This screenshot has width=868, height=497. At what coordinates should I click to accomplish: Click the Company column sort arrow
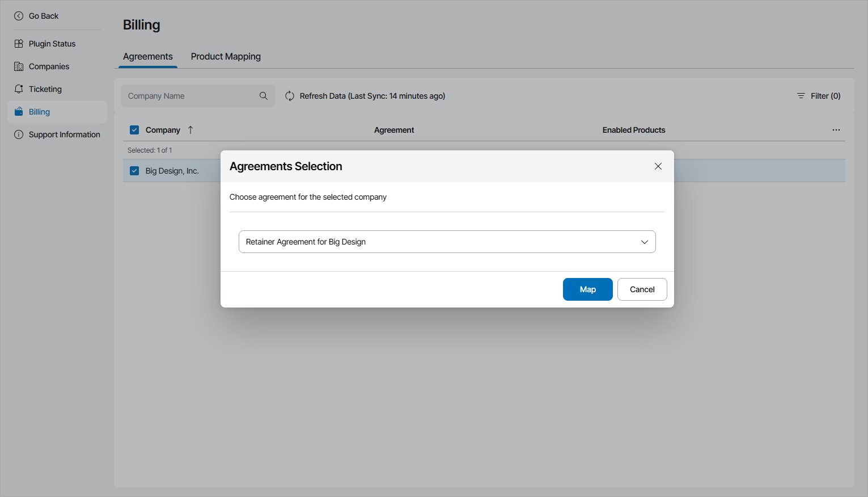point(190,129)
